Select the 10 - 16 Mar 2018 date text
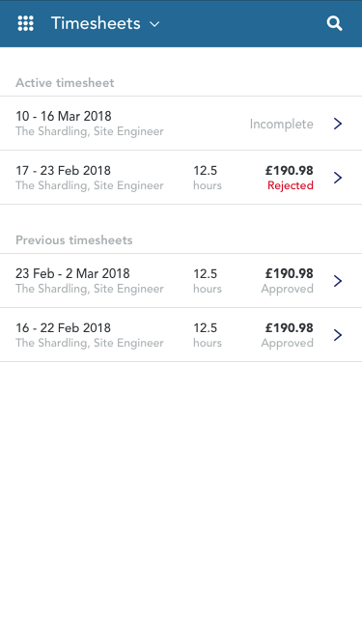 click(64, 116)
